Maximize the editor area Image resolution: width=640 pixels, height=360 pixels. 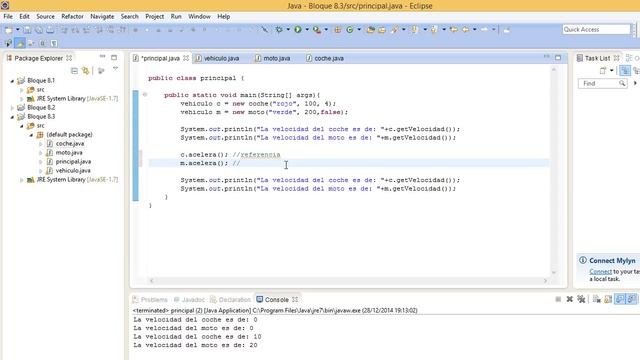click(558, 58)
